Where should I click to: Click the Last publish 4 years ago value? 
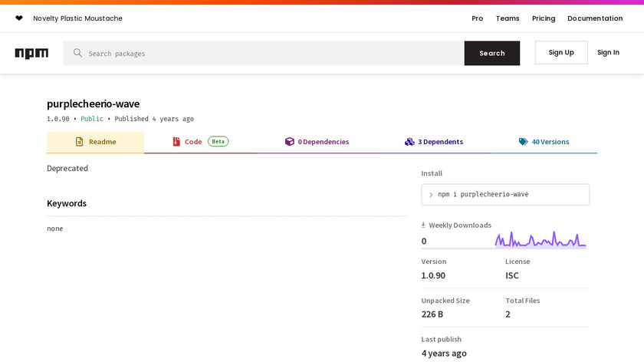pyautogui.click(x=444, y=354)
